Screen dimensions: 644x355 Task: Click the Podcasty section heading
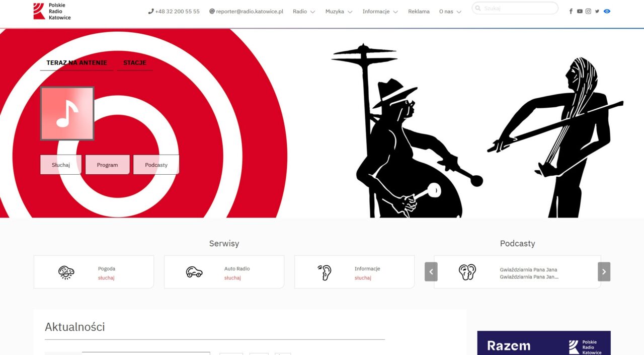point(517,243)
